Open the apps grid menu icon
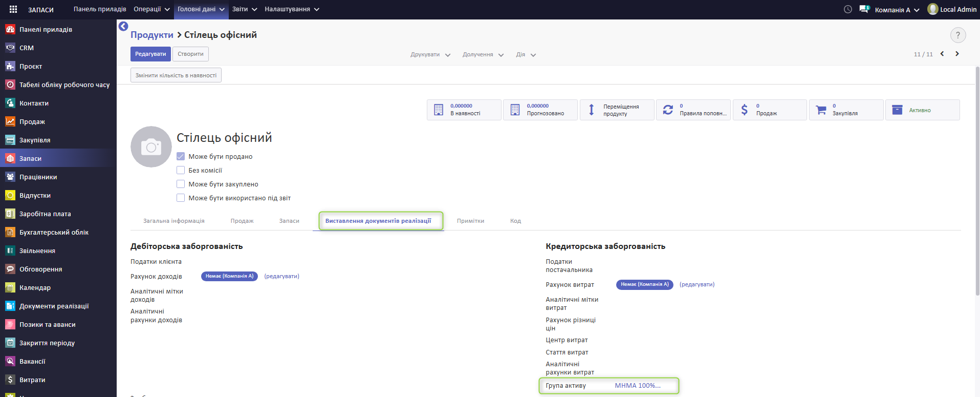The height and width of the screenshot is (397, 980). click(13, 9)
